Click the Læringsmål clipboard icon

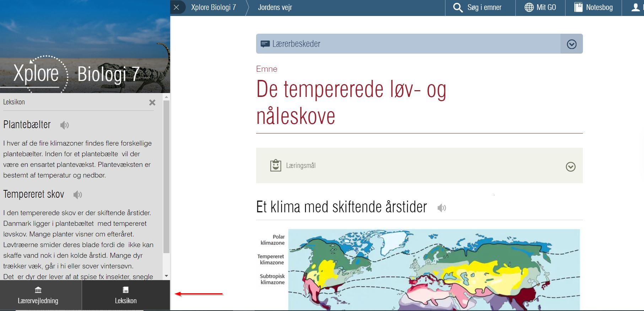(276, 165)
